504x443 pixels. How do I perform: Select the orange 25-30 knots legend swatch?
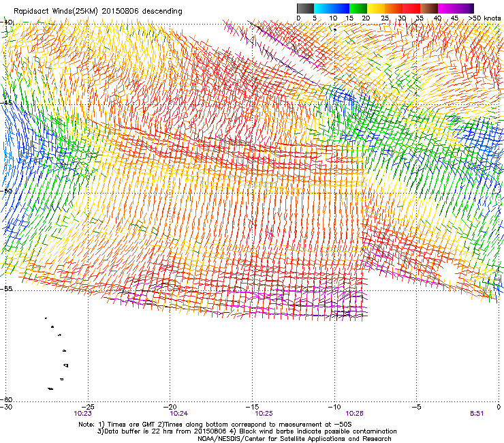394,8
